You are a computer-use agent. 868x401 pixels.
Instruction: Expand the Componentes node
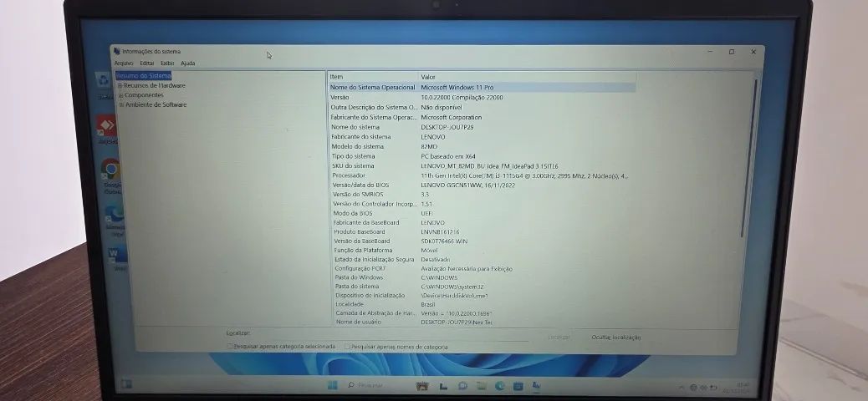click(x=120, y=96)
